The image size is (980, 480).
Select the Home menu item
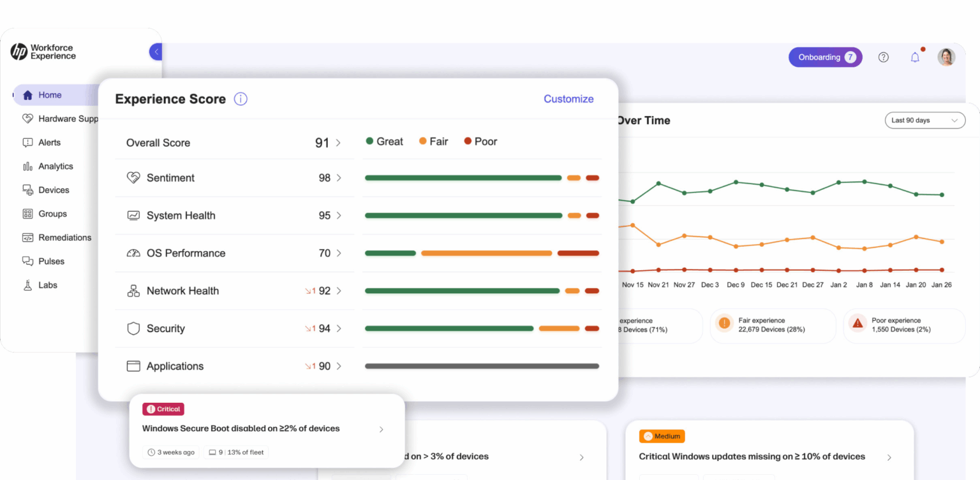(50, 95)
